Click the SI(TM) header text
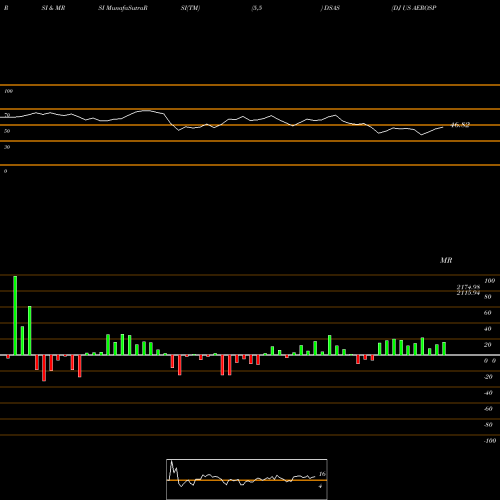This screenshot has width=500, height=500. (x=190, y=8)
